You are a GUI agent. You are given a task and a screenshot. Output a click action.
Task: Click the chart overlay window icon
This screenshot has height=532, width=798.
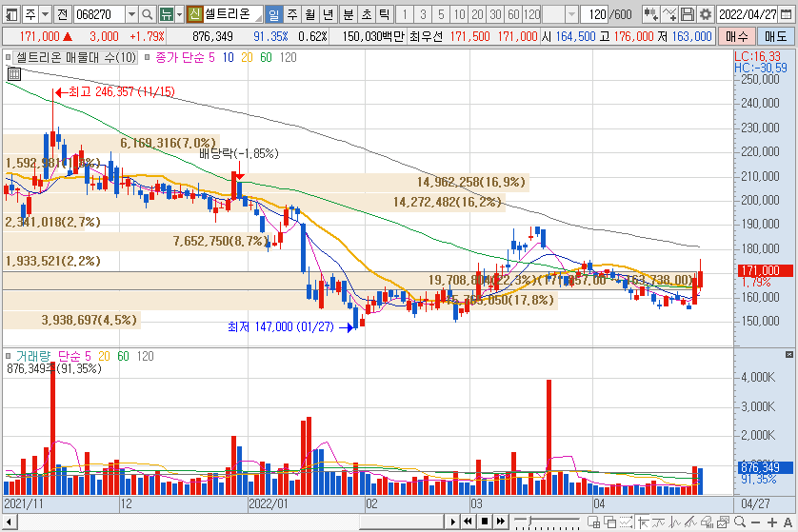click(723, 522)
